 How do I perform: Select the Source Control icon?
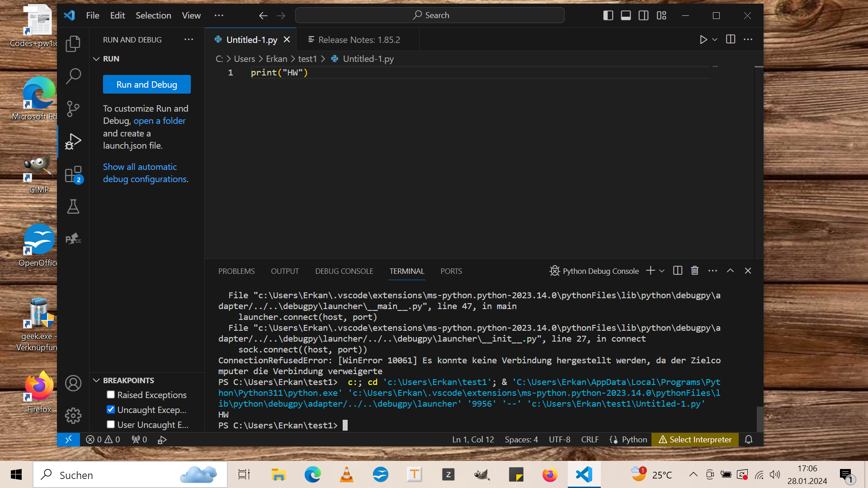click(74, 107)
